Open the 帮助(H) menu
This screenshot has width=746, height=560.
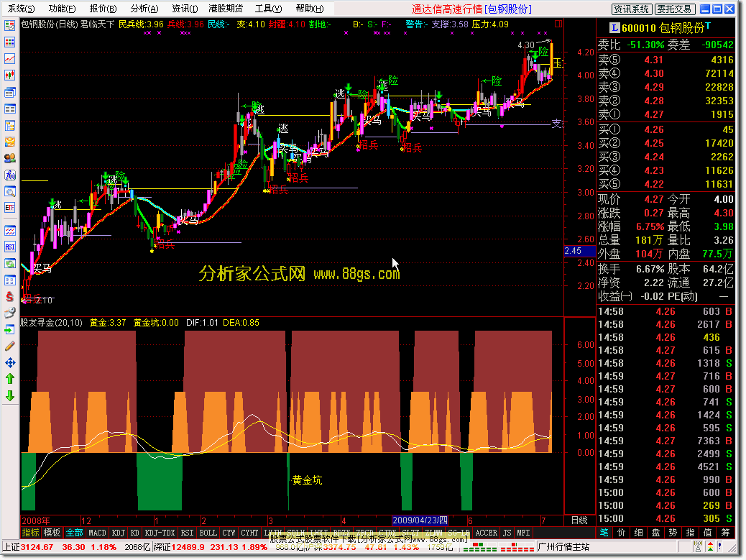click(310, 9)
